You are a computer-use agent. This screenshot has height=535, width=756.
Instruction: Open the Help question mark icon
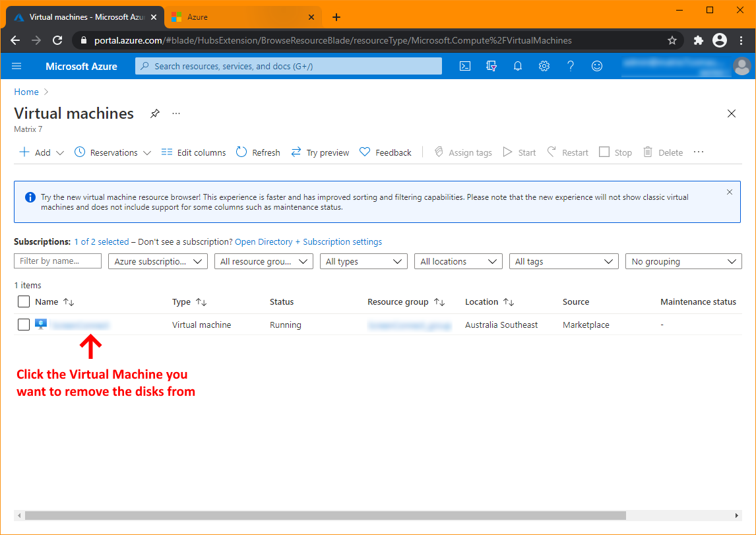[571, 66]
